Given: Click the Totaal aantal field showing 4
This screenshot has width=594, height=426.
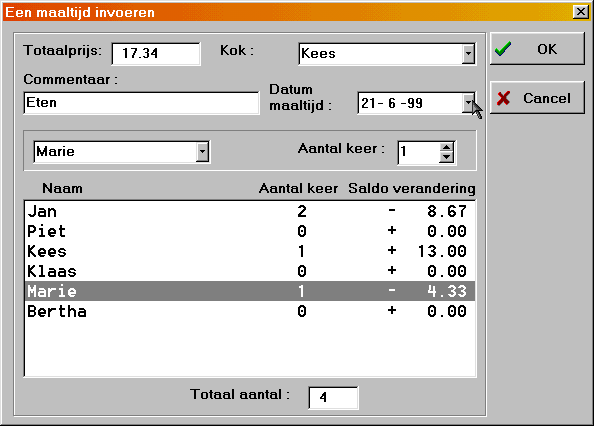Looking at the screenshot, I should [333, 398].
